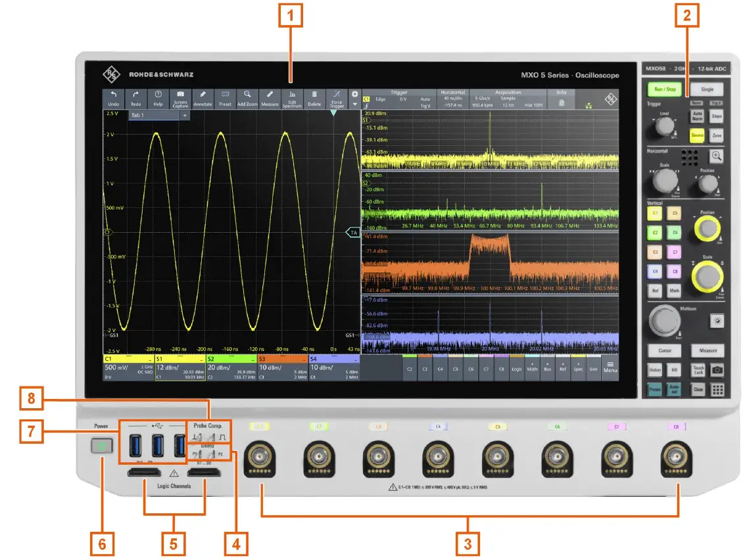
Task: Push the History key
Action: pyautogui.click(x=655, y=369)
